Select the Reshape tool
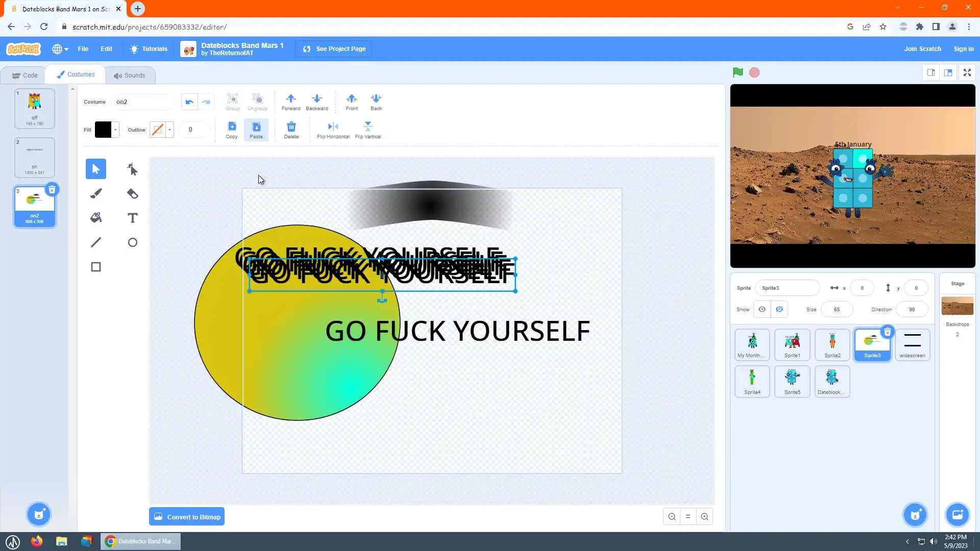 [132, 169]
